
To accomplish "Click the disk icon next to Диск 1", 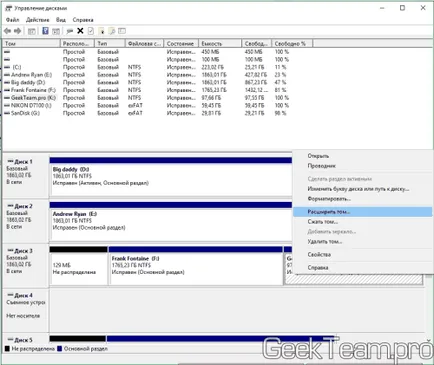I will coord(10,161).
